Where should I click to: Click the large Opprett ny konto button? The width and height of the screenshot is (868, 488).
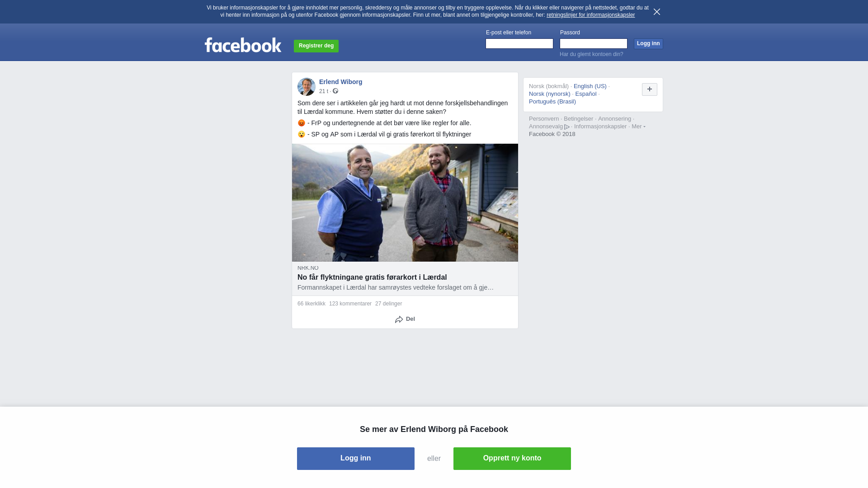click(x=512, y=459)
